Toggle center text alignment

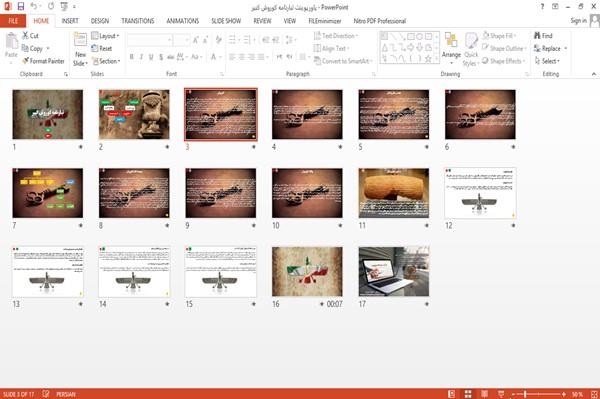coord(241,57)
